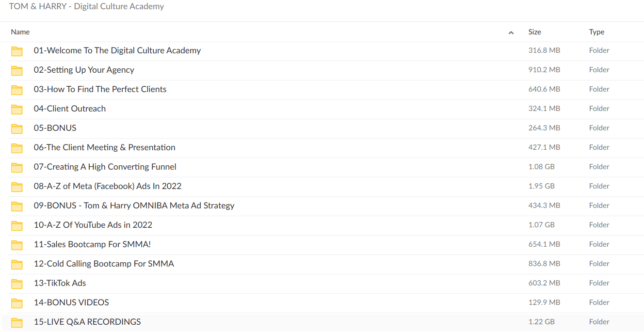Image resolution: width=644 pixels, height=332 pixels.
Task: Open 12-Cold Calling Bootcamp For SMMA
Action: [x=104, y=264]
